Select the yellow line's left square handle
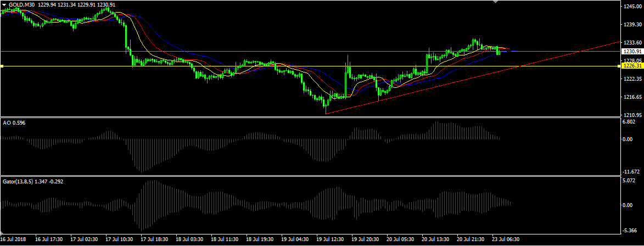644x246 pixels. 2,66
